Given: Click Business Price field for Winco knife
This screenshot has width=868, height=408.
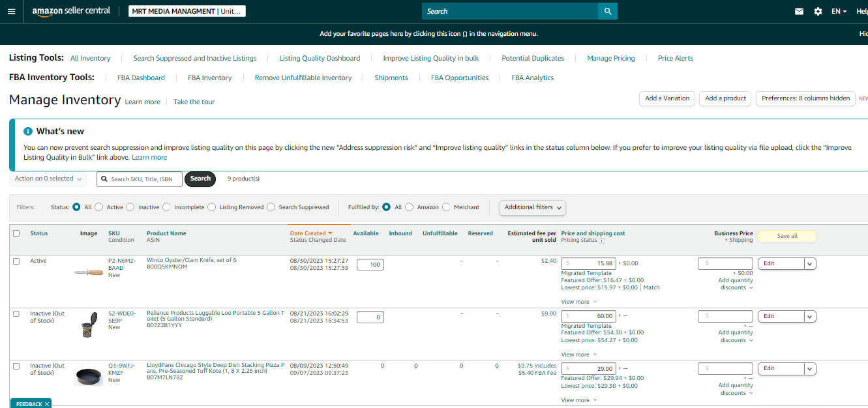Looking at the screenshot, I should (x=725, y=263).
